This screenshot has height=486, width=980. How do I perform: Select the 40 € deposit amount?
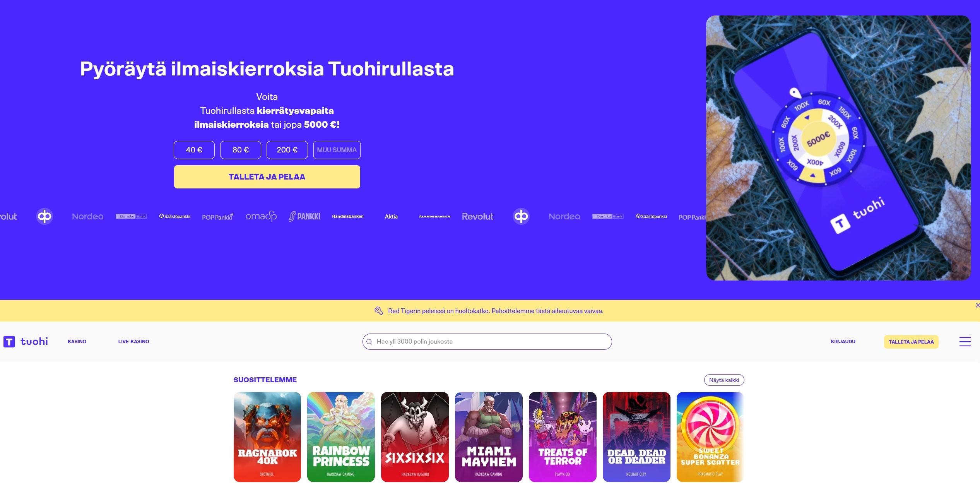point(194,150)
